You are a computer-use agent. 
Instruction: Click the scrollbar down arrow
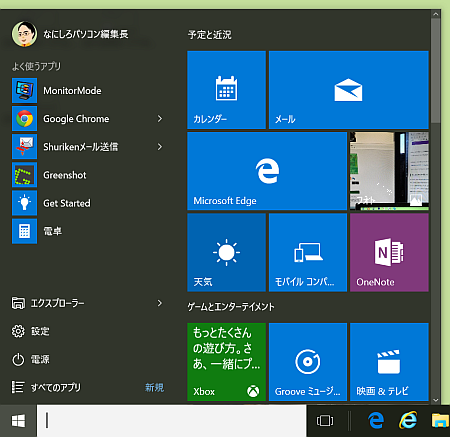point(435,400)
